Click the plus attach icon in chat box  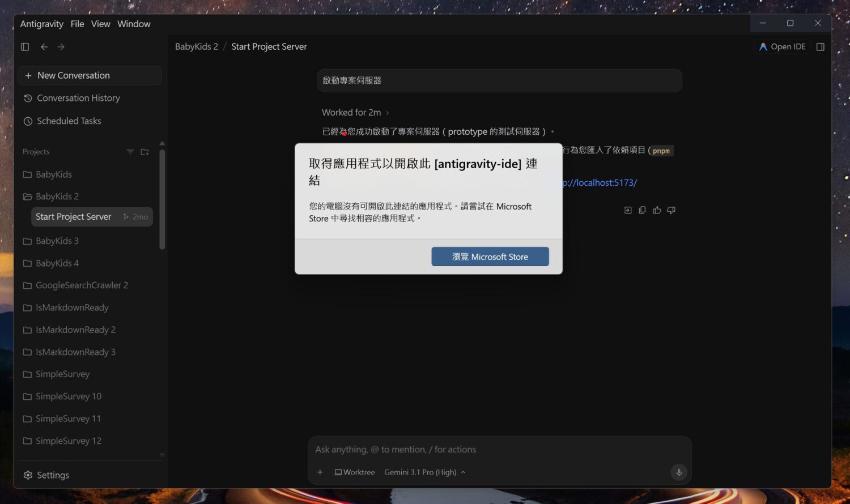[320, 472]
